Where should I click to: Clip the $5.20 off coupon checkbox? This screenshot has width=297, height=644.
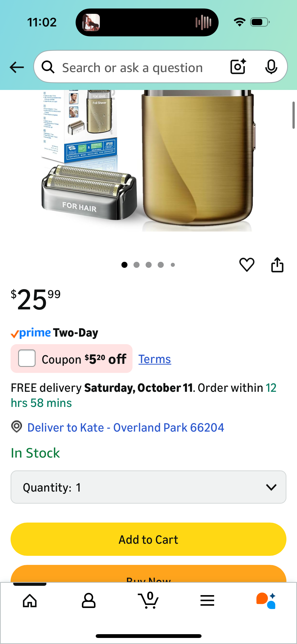tap(27, 358)
